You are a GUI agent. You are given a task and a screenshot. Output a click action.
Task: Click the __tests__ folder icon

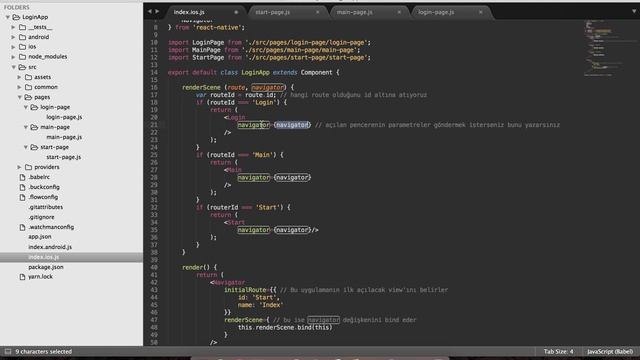click(x=22, y=27)
